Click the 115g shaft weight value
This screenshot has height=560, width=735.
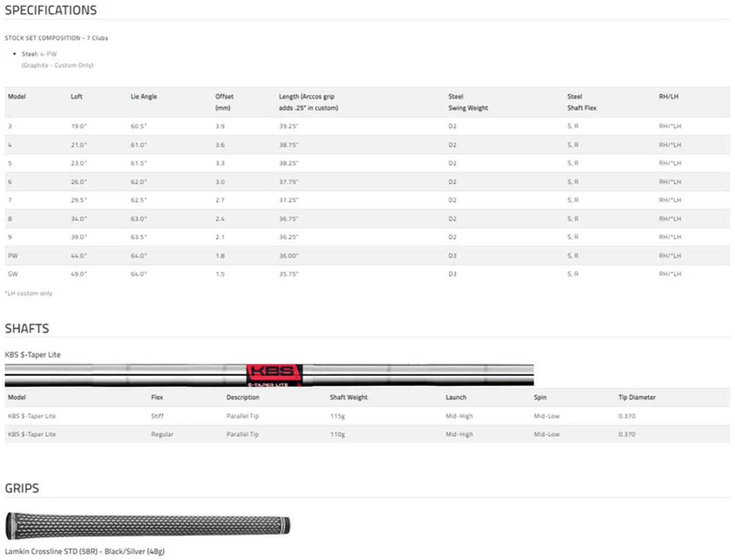[x=337, y=416]
